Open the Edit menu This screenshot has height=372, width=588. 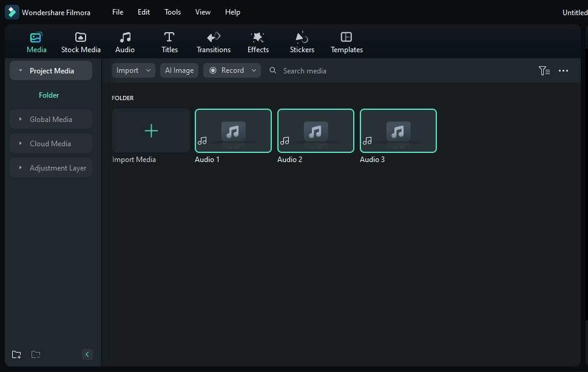point(144,12)
